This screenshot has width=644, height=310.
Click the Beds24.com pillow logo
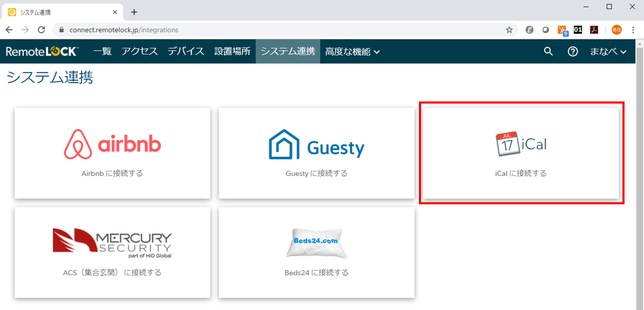point(316,243)
